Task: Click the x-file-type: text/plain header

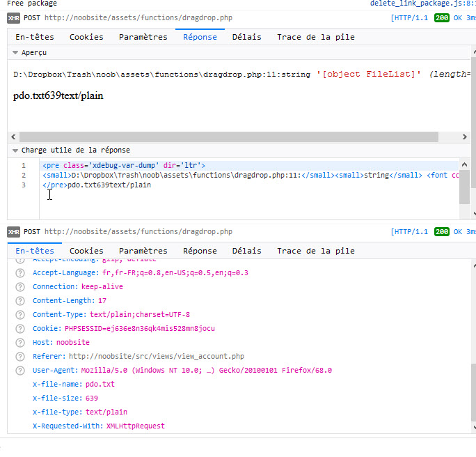Action: click(x=80, y=412)
